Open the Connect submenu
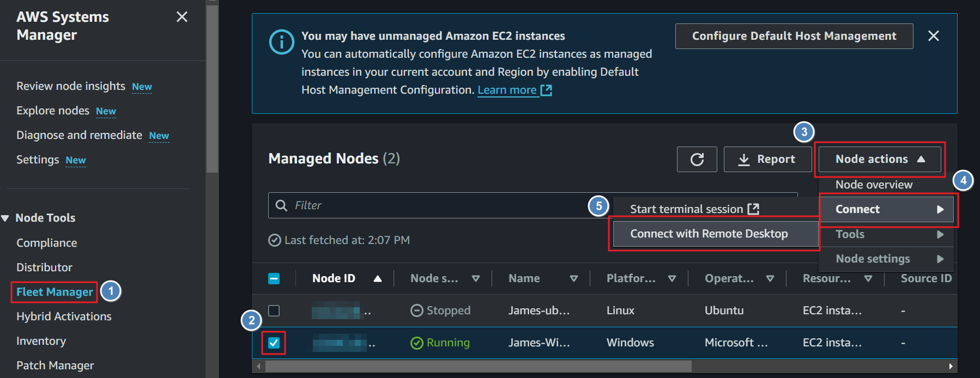 pyautogui.click(x=887, y=209)
